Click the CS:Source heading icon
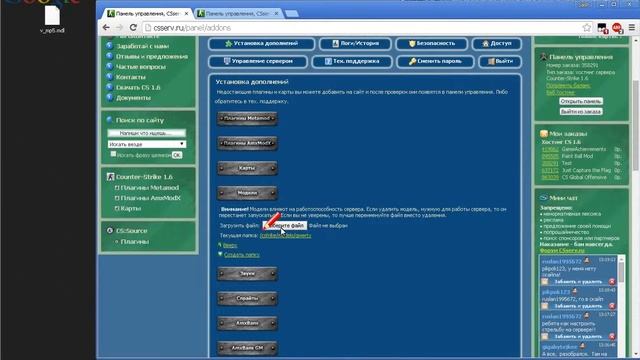The height and width of the screenshot is (360, 640). point(110,231)
